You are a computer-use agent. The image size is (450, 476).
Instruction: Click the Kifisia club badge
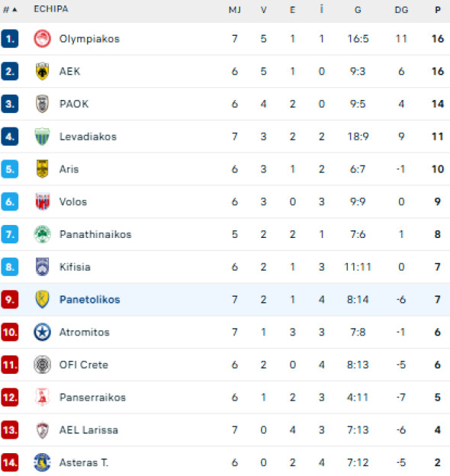pyautogui.click(x=42, y=267)
